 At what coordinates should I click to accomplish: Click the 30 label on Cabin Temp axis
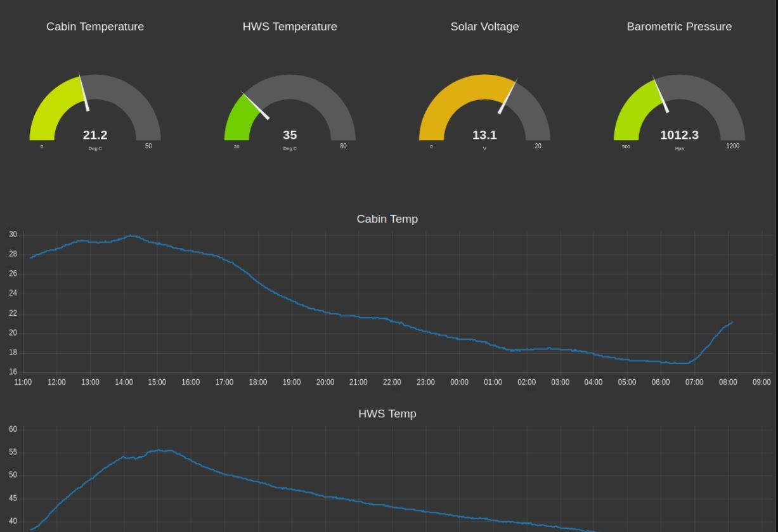pos(13,235)
